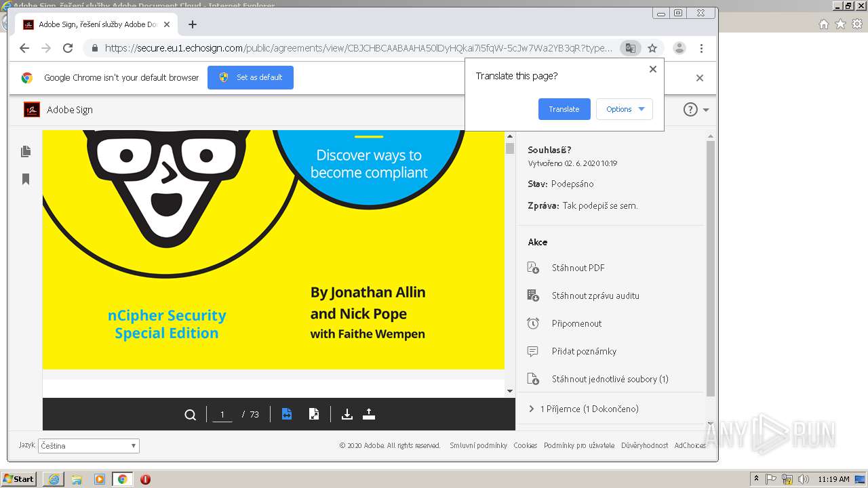
Task: Reload the current page
Action: 68,48
